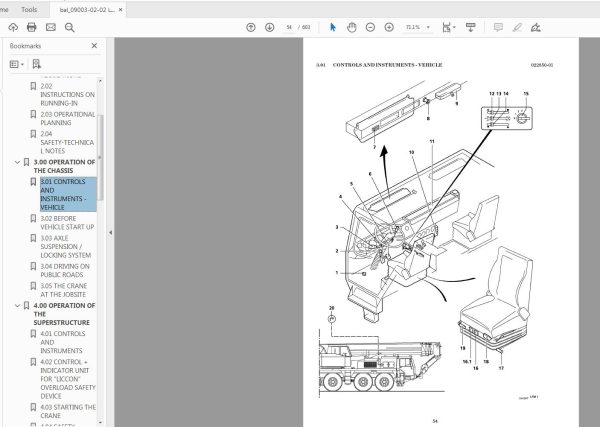Click the page number input field
Image resolution: width=600 pixels, height=427 pixels.
(x=291, y=27)
